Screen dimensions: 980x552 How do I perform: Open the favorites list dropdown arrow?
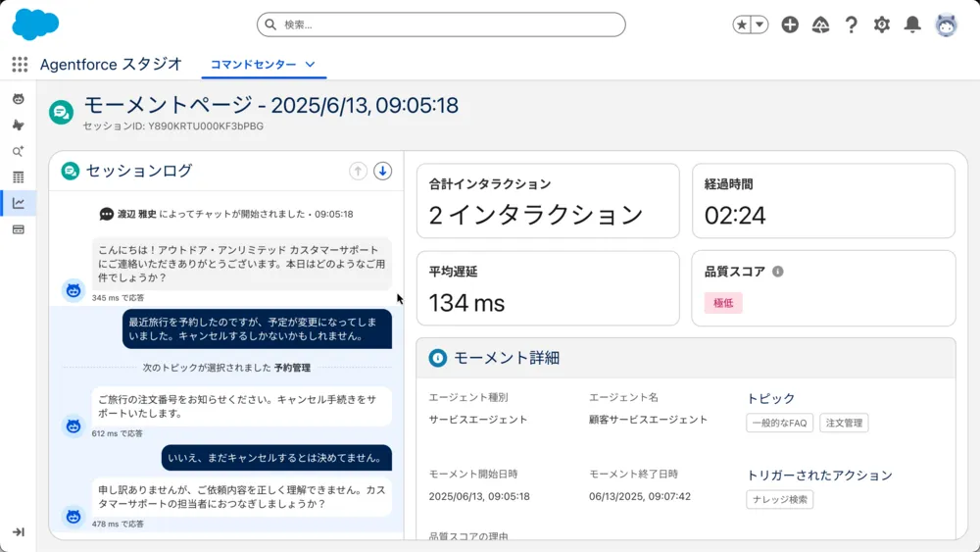coord(759,25)
